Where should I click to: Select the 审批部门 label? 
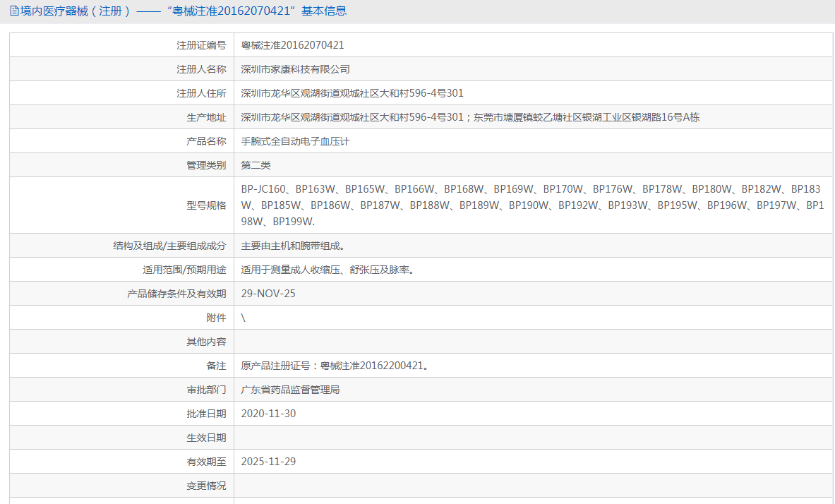coord(206,390)
